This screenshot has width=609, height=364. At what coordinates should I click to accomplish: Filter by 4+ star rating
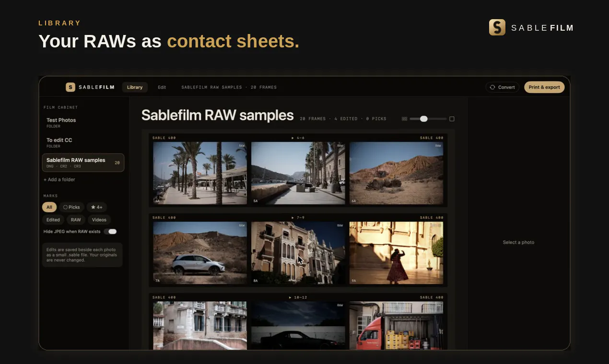(97, 207)
